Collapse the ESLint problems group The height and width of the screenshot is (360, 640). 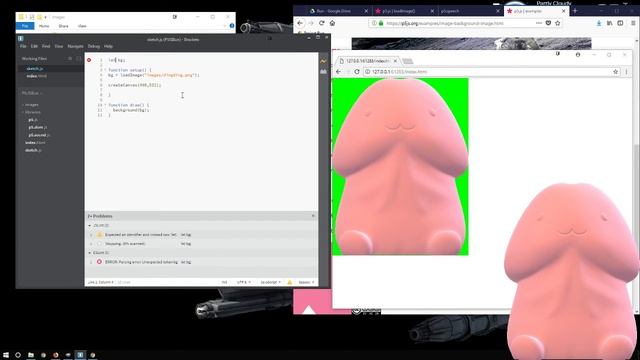pos(90,253)
